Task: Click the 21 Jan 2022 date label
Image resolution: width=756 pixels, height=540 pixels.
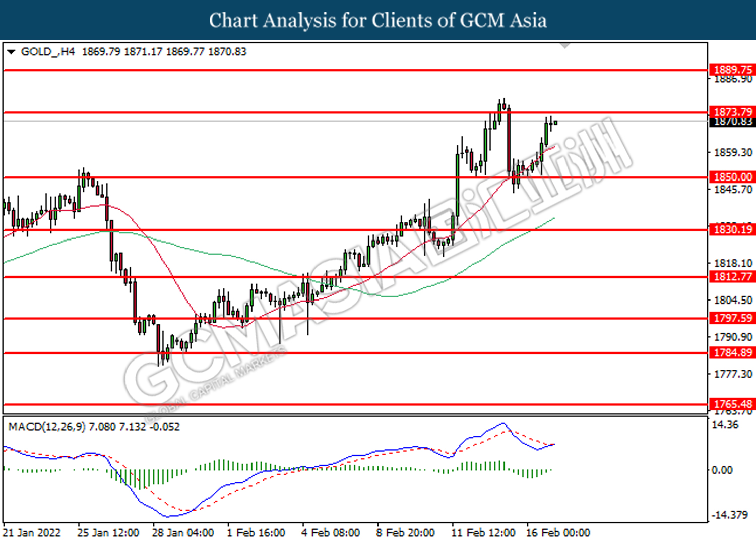Action: 32,533
